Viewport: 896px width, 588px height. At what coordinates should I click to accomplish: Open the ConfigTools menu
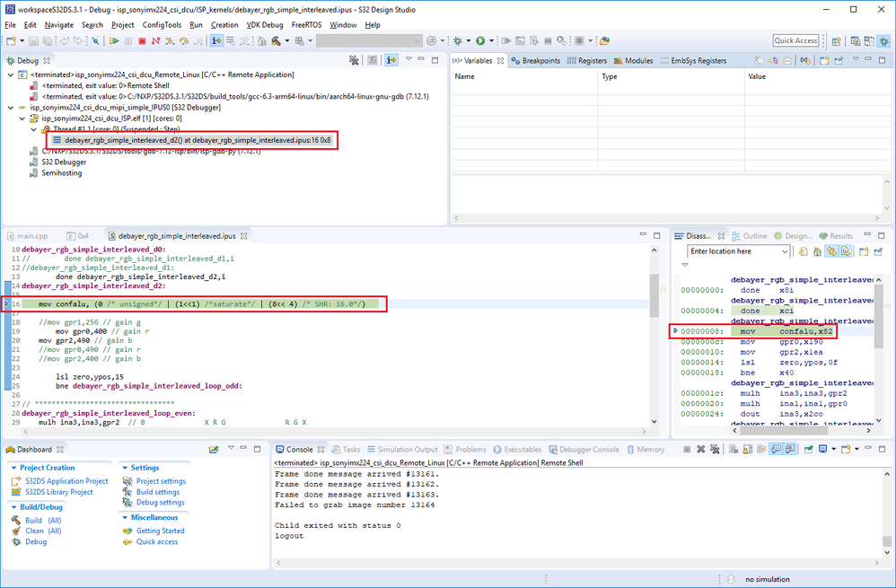pos(162,25)
